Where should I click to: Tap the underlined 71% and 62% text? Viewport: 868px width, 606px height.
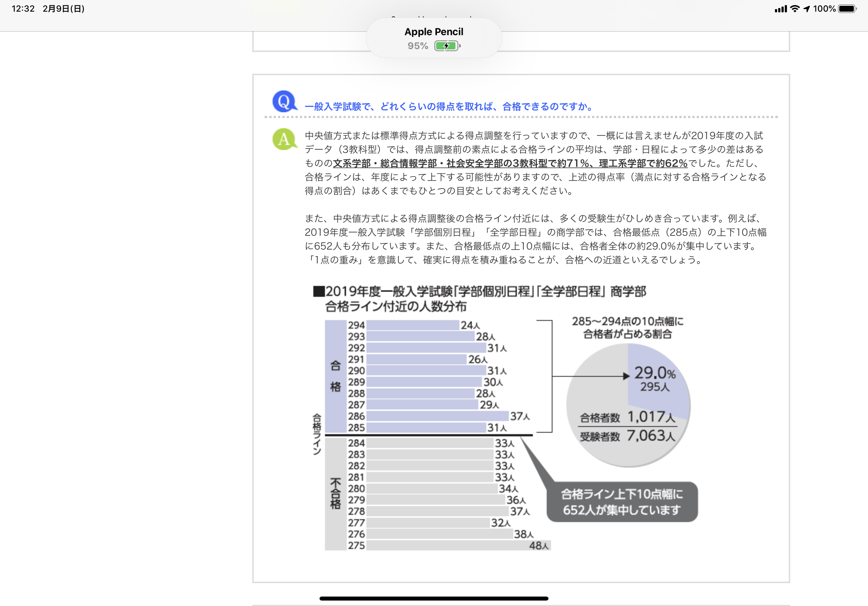(x=510, y=163)
